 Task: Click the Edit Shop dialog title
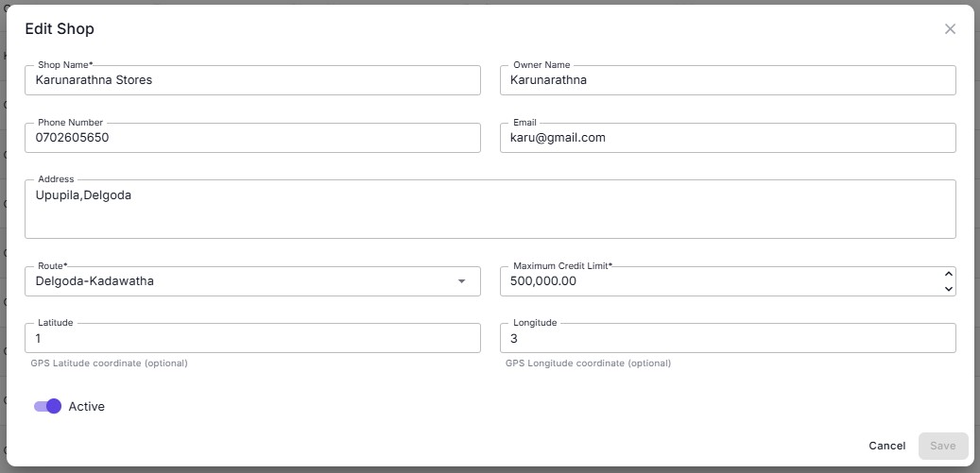(60, 29)
